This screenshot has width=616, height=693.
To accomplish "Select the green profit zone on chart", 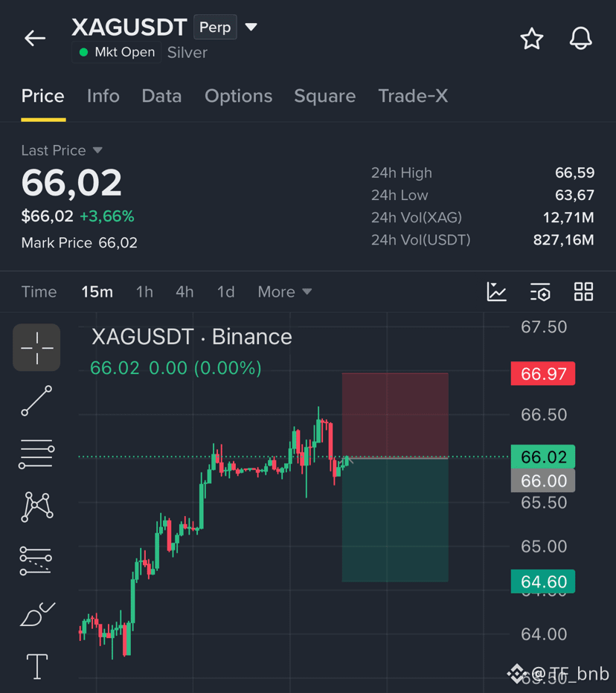I will 395,520.
